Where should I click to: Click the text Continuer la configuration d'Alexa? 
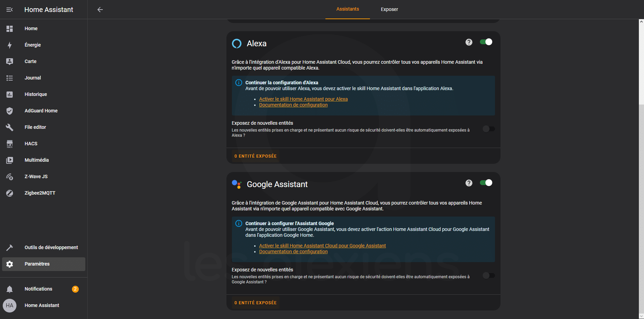tap(282, 83)
